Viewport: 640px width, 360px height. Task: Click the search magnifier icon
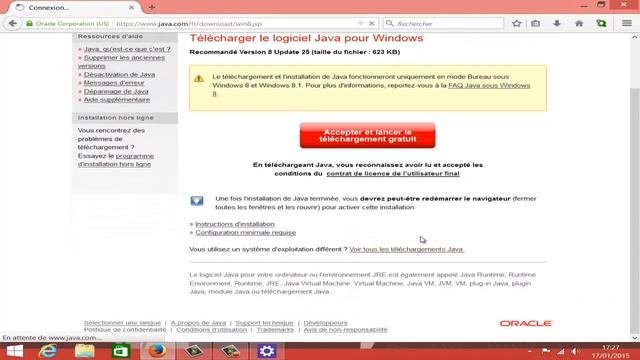[390, 24]
